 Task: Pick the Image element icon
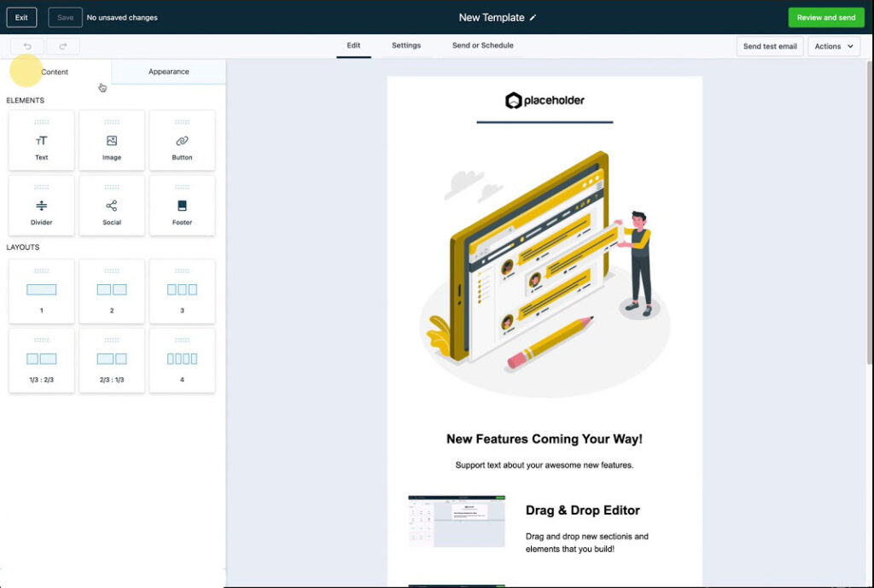112,141
